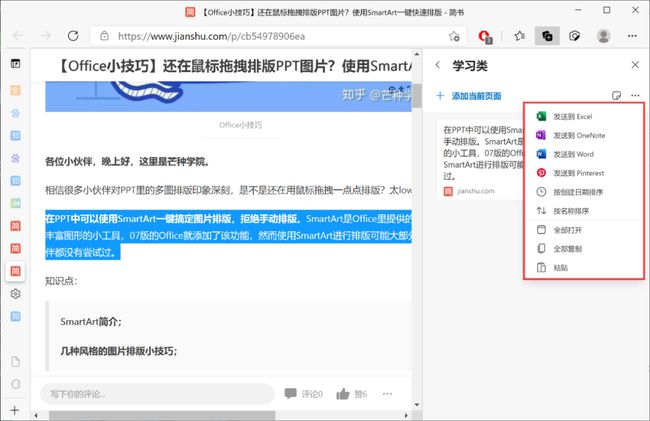Click horizontal scrollbar left arrow
This screenshot has height=421, width=650.
pyautogui.click(x=36, y=415)
